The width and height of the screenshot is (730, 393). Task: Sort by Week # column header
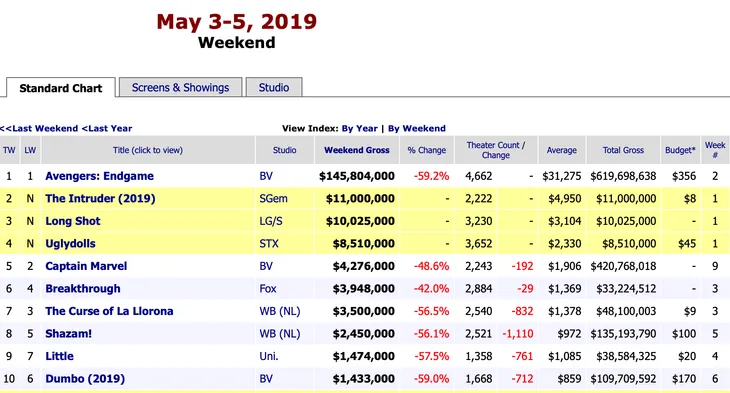coord(715,150)
